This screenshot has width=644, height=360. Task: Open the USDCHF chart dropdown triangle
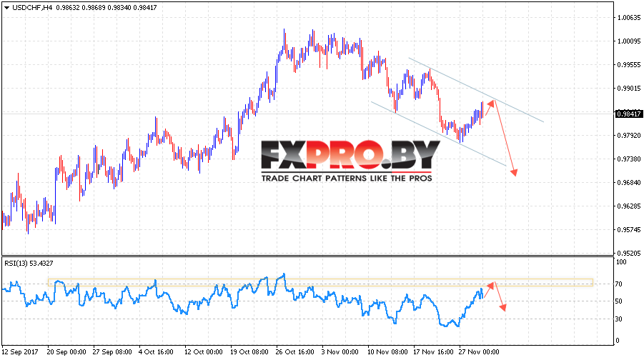click(x=6, y=8)
